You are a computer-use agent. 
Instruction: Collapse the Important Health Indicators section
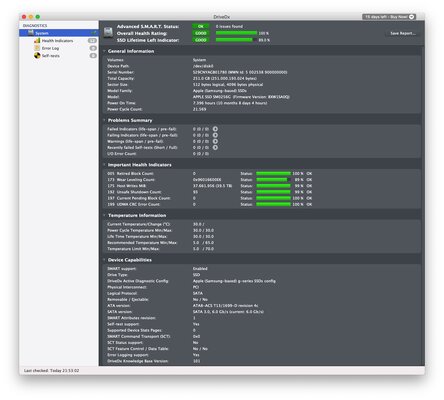tap(104, 165)
